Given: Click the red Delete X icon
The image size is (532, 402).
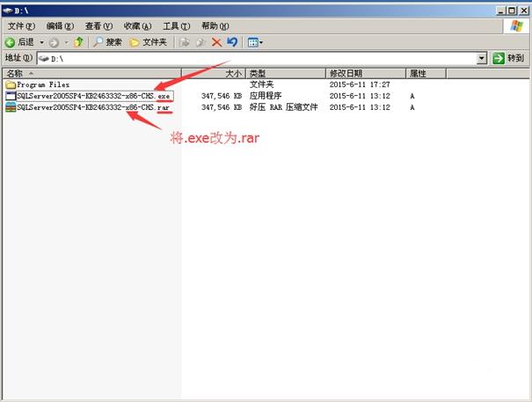Looking at the screenshot, I should [x=216, y=42].
